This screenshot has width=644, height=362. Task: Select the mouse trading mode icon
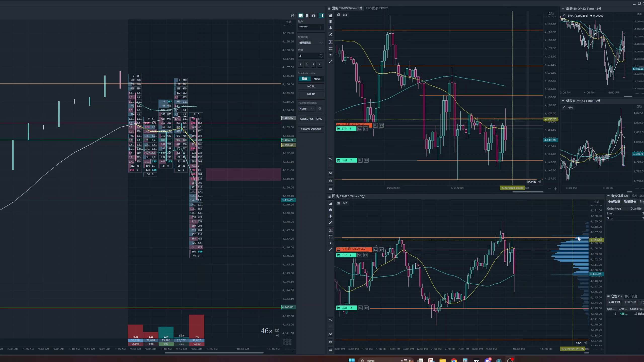coord(307,16)
